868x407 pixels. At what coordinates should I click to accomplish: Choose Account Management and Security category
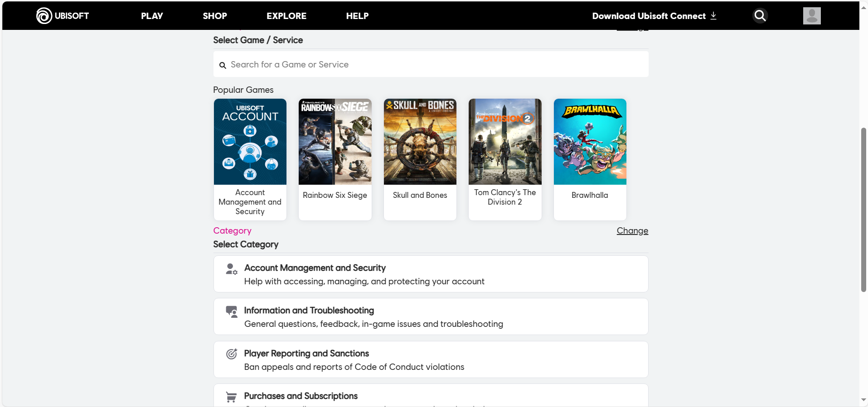coord(431,274)
